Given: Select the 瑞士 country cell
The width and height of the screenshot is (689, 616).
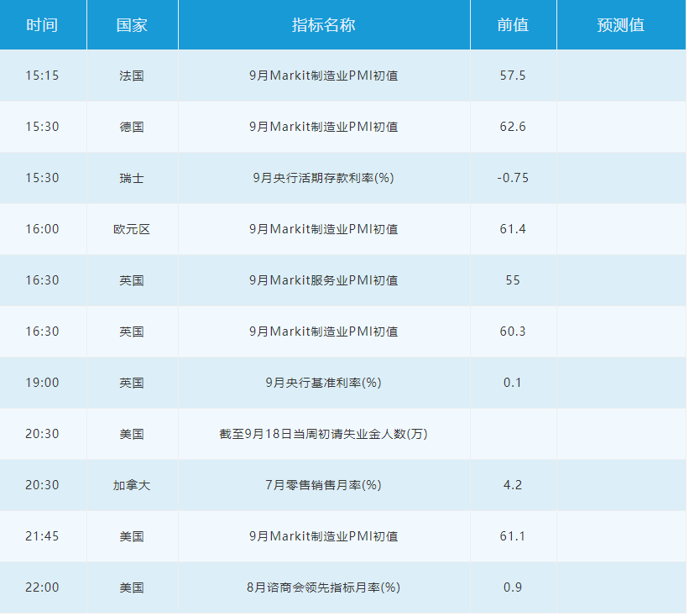Looking at the screenshot, I should 132,178.
